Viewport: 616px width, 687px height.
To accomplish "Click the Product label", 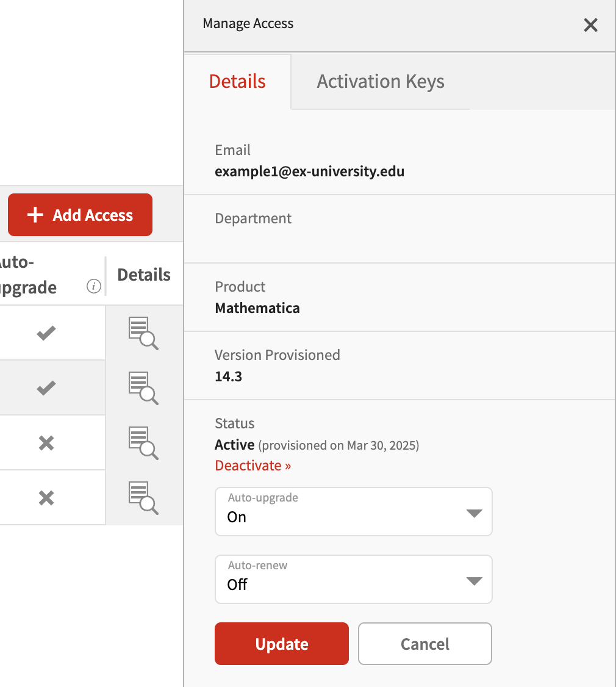I will tap(240, 287).
